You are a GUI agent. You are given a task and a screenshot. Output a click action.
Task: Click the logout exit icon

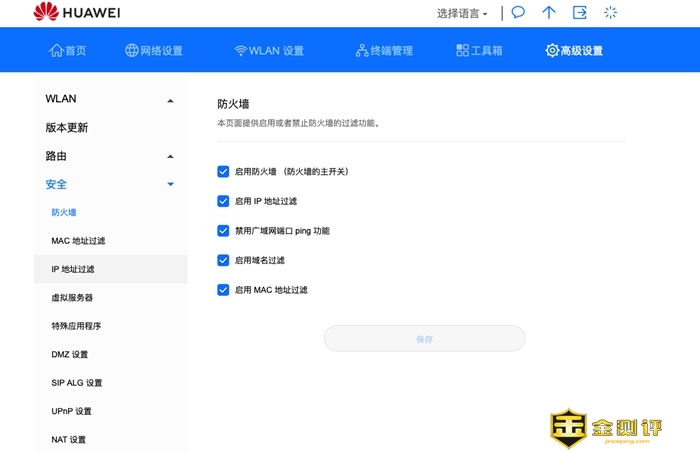point(579,13)
